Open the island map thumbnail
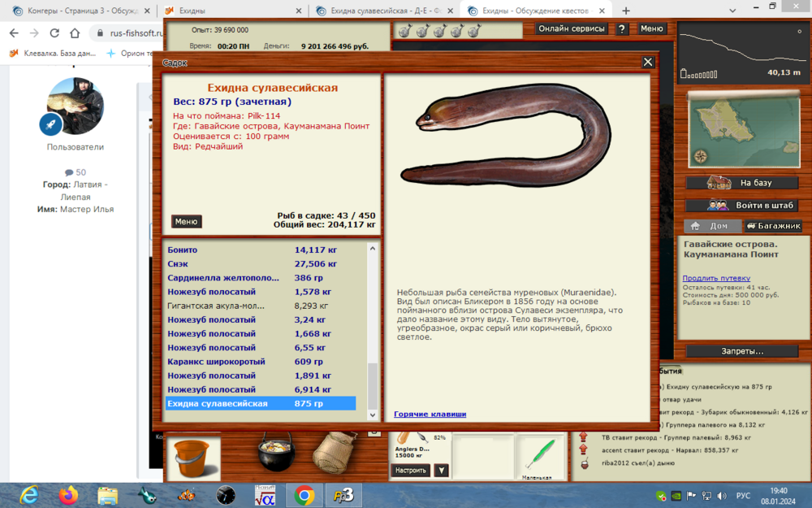Viewport: 812px width, 508px height. [744, 129]
